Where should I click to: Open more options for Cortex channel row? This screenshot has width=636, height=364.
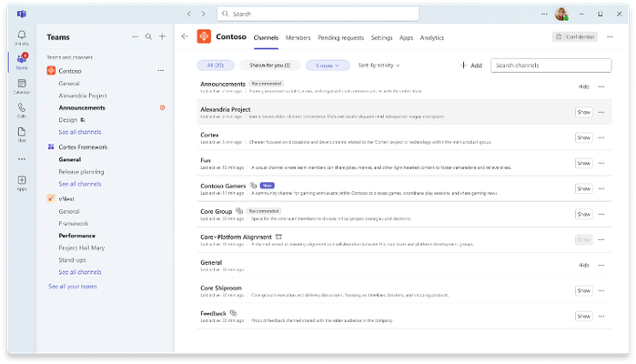pyautogui.click(x=601, y=138)
